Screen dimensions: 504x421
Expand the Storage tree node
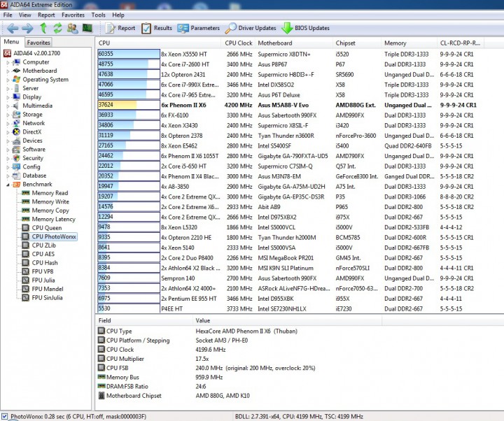[8, 115]
